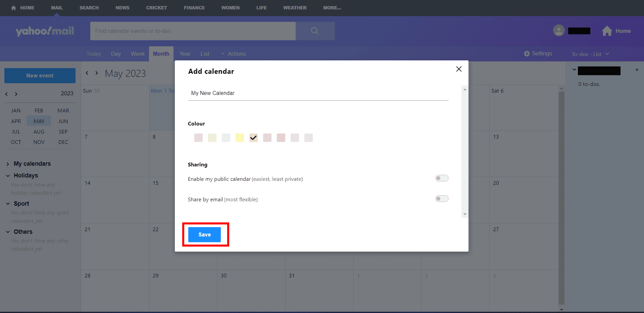Click day 31 cell in calendar grid

pos(319,291)
